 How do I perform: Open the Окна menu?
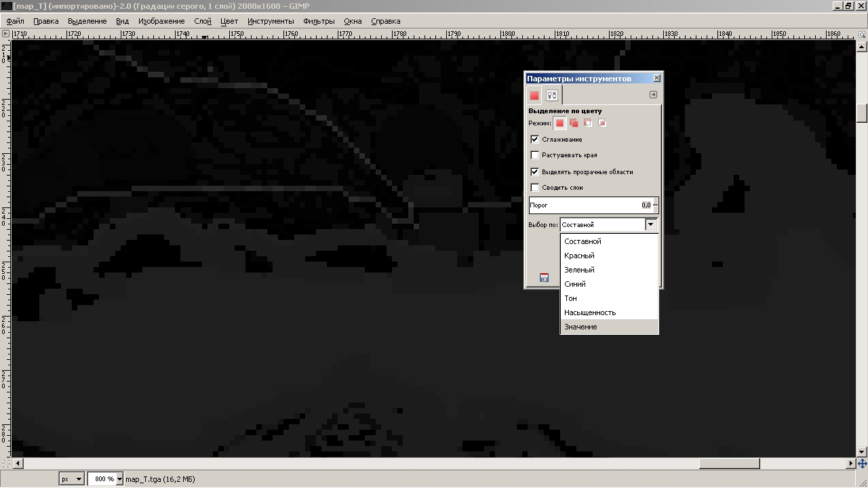(x=353, y=21)
